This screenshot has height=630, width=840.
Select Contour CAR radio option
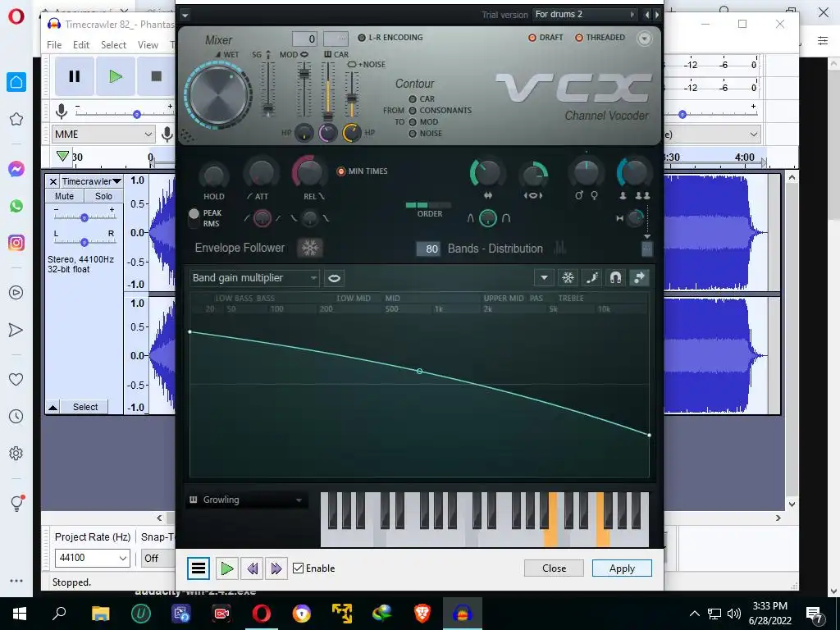(x=413, y=99)
